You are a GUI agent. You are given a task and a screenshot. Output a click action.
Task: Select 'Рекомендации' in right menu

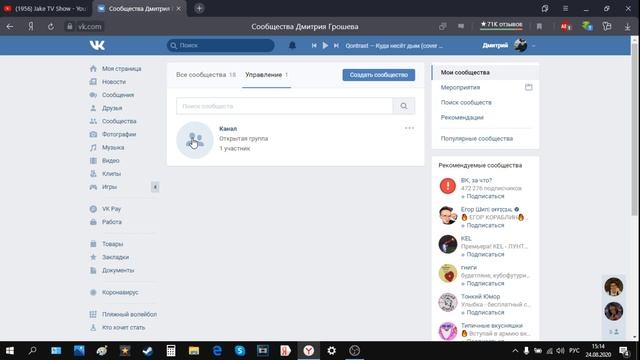[x=462, y=117]
